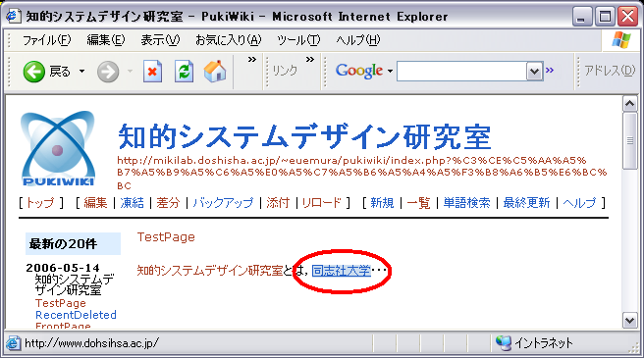
Task: Open the ヘルプ(H) menu
Action: click(x=358, y=40)
